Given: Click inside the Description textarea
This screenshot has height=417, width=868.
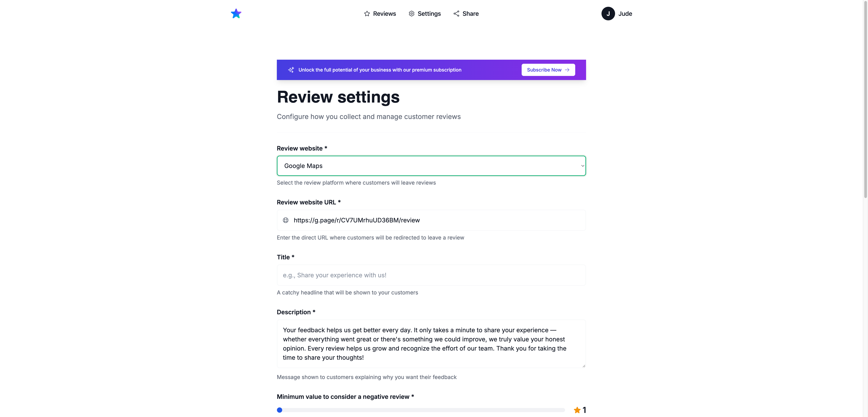Looking at the screenshot, I should click(431, 344).
